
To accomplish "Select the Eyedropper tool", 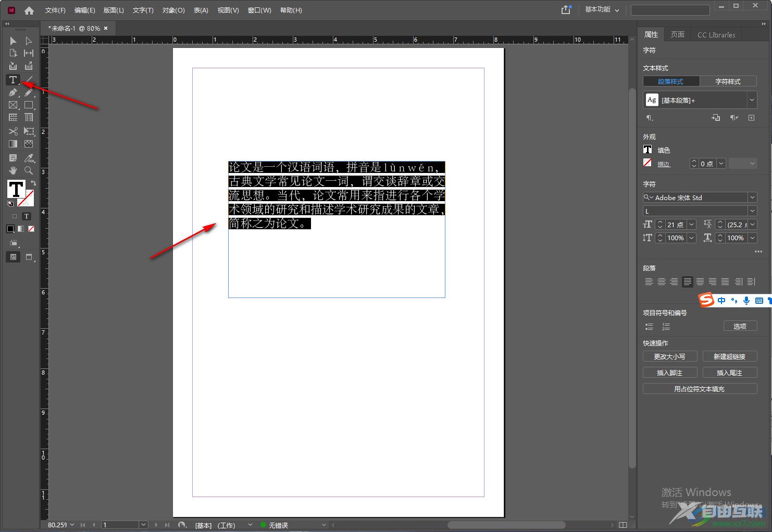I will click(x=29, y=158).
